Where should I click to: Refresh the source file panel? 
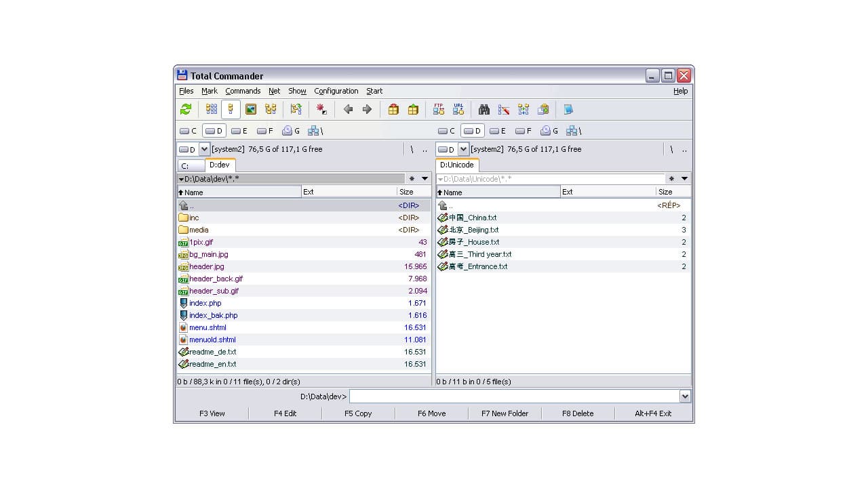(186, 109)
